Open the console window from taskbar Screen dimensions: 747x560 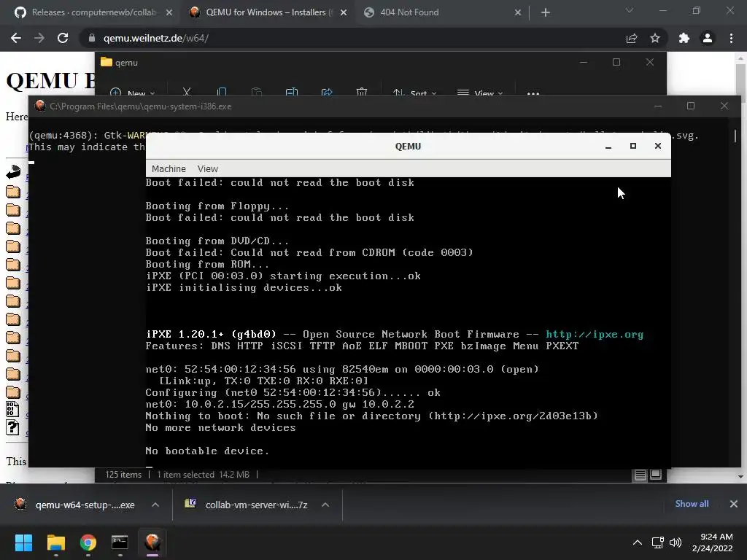point(120,542)
